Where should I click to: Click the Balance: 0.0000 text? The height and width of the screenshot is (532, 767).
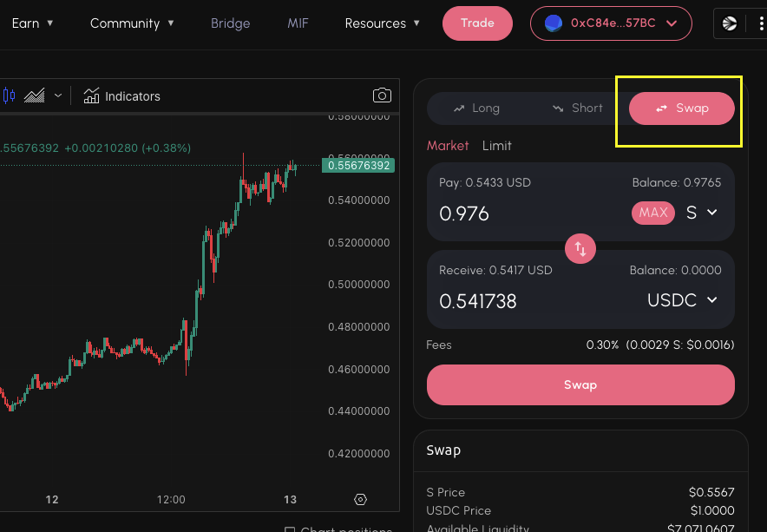click(x=675, y=270)
